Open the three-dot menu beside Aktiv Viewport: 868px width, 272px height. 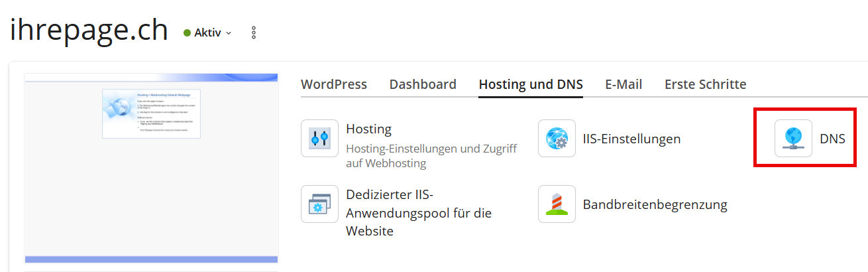254,33
